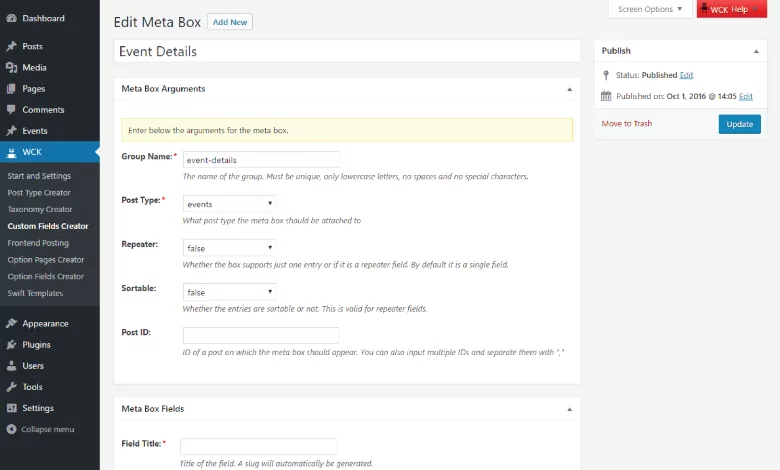Collapse the Meta Box Fields panel
Image resolution: width=780 pixels, height=470 pixels.
pyautogui.click(x=570, y=409)
